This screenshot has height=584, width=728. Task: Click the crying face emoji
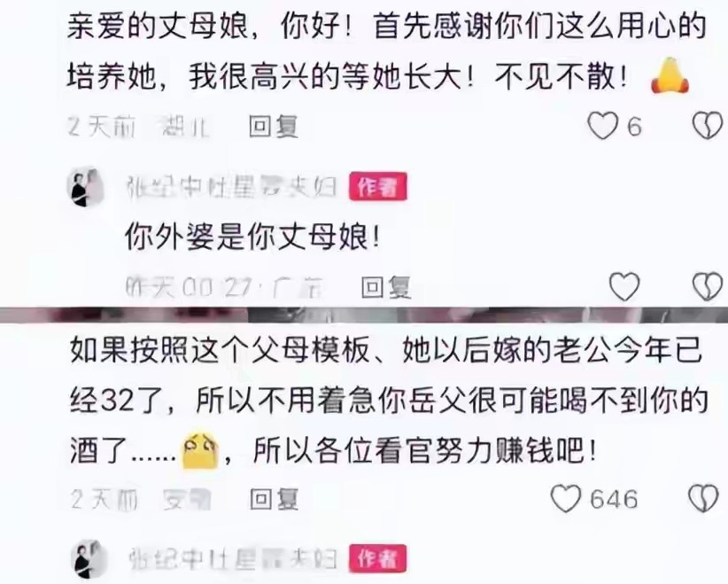coord(200,451)
